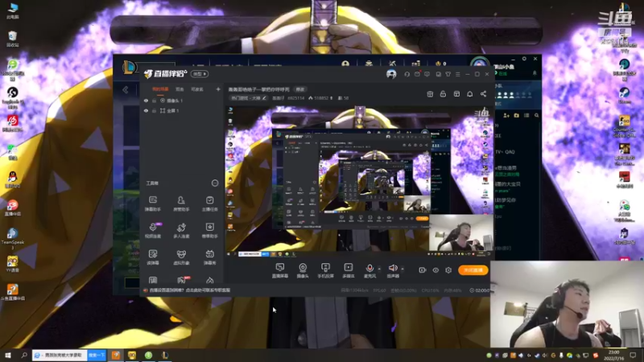This screenshot has width=644, height=362.
Task: Add 直播屏幕 screen capture source
Action: 279,270
